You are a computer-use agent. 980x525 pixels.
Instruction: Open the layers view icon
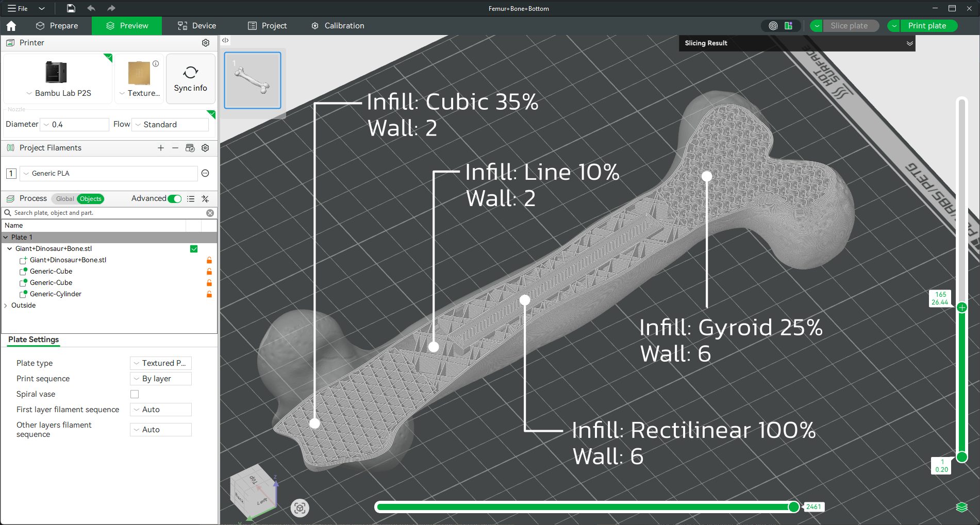pyautogui.click(x=961, y=507)
